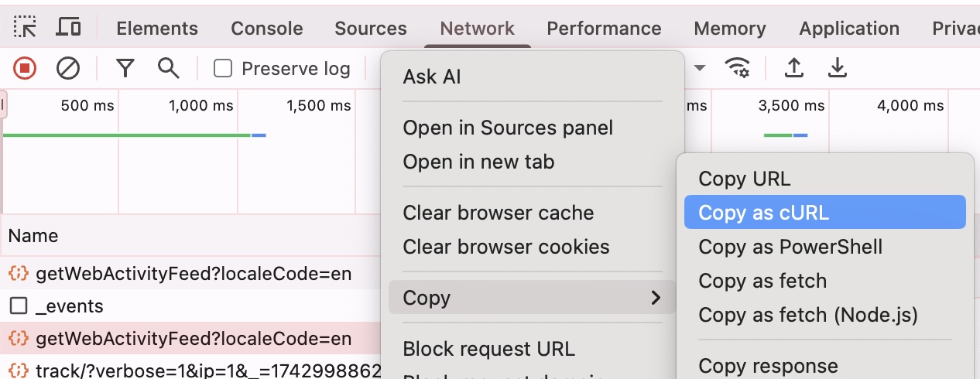The width and height of the screenshot is (980, 379).
Task: Select Copy as fetch option
Action: click(762, 281)
